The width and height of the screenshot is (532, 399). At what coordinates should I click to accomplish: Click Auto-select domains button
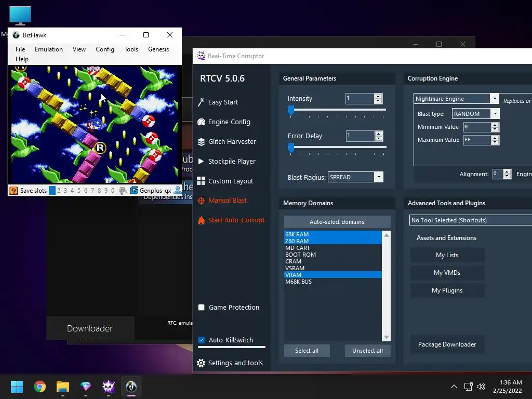click(x=337, y=222)
